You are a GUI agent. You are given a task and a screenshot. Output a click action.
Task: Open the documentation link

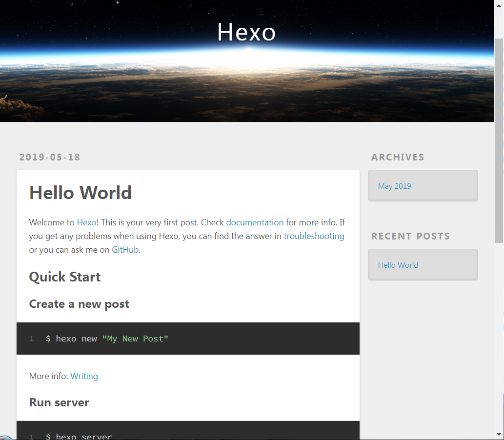pos(255,222)
